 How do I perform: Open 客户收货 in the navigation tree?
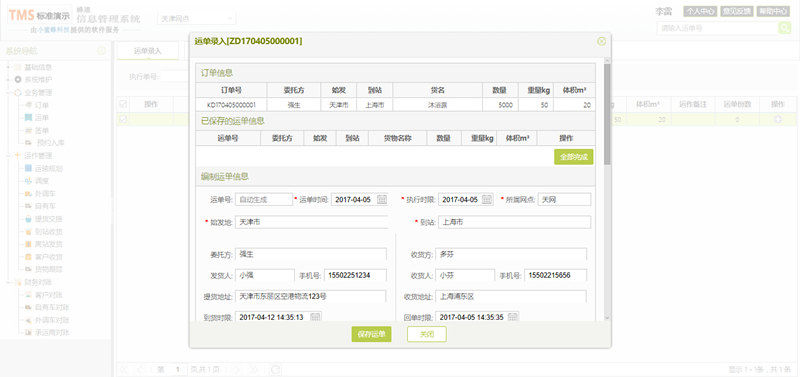pos(48,257)
